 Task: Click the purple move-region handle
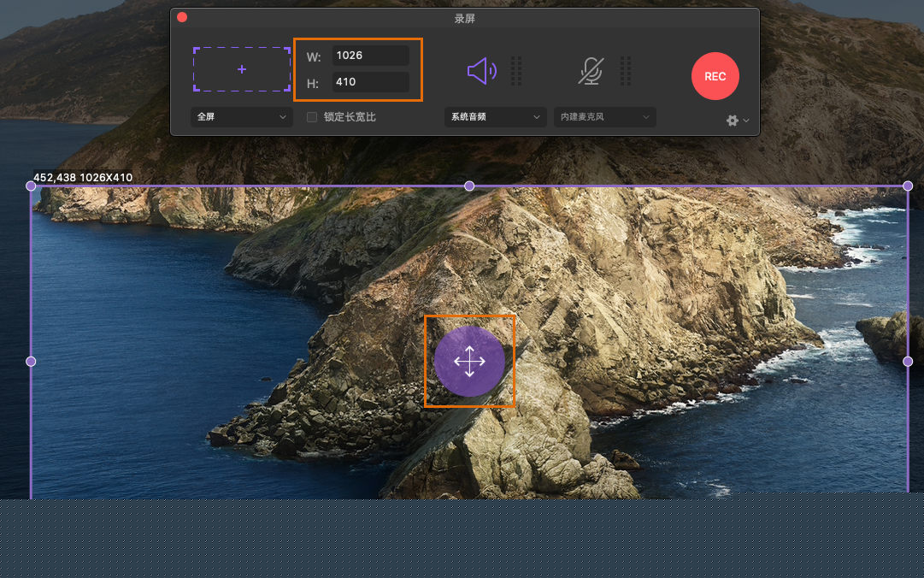[x=469, y=362]
